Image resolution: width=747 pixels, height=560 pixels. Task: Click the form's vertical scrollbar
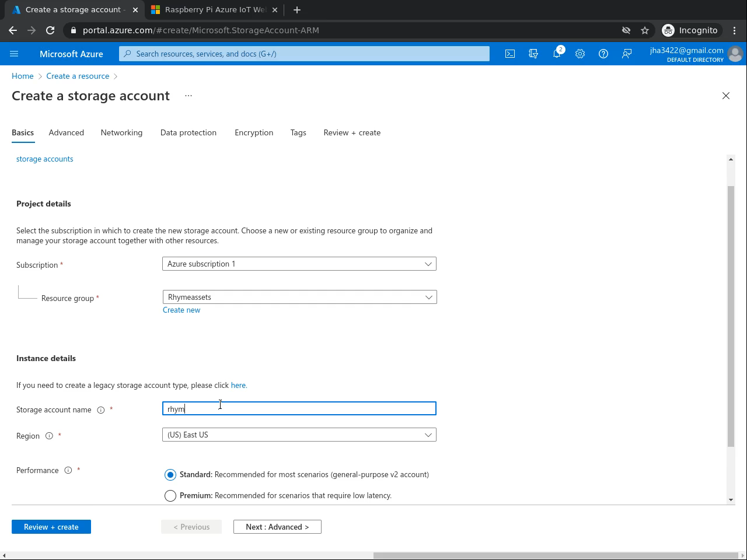731,315
